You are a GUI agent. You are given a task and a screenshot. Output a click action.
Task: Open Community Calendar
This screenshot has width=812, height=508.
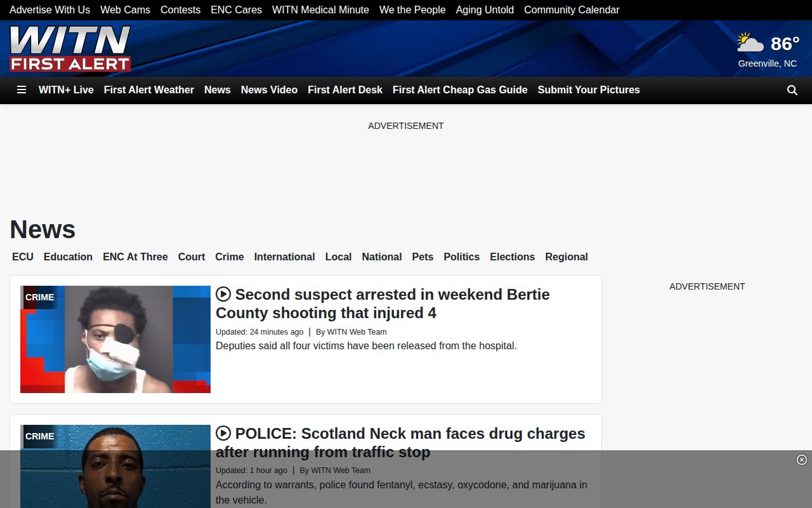(x=572, y=10)
